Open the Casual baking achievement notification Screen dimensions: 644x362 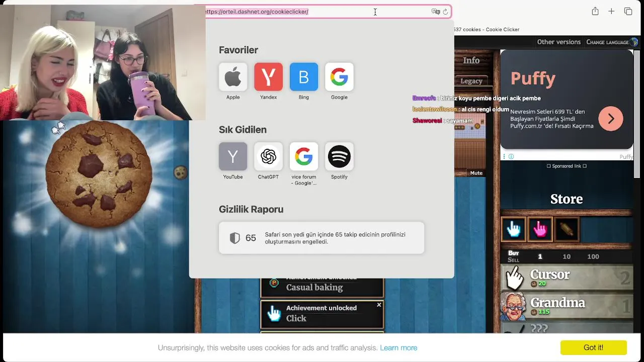point(321,287)
